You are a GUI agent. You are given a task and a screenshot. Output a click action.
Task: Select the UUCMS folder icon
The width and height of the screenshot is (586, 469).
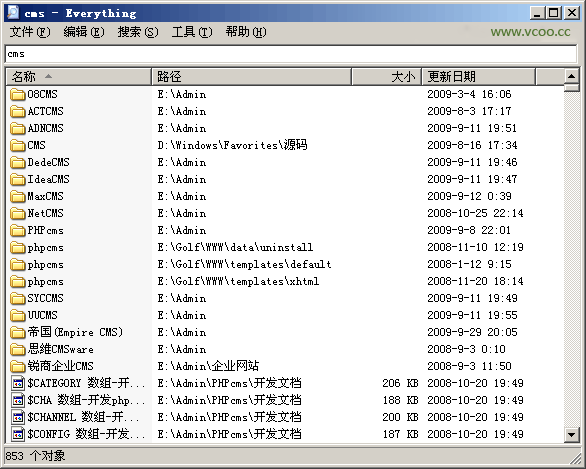tap(18, 315)
